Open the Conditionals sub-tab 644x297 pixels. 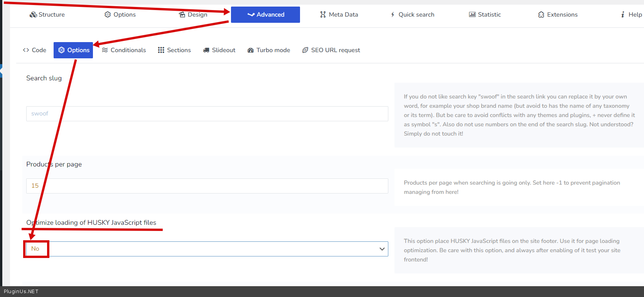(x=124, y=50)
